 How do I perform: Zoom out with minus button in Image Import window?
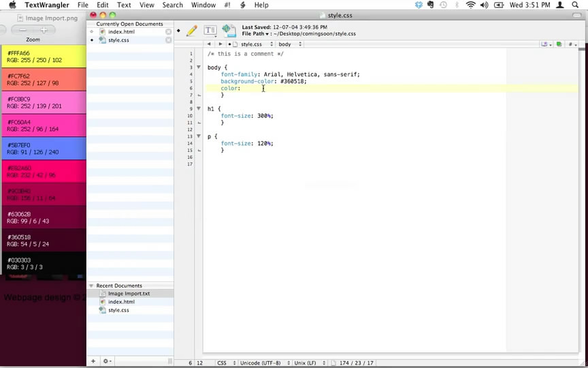(23, 30)
